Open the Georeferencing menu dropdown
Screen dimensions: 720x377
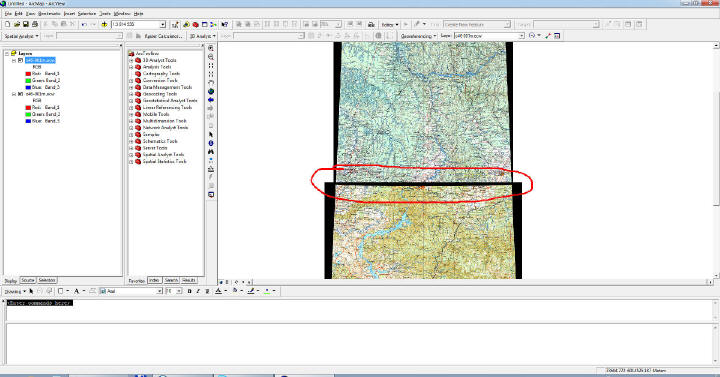pyautogui.click(x=418, y=36)
